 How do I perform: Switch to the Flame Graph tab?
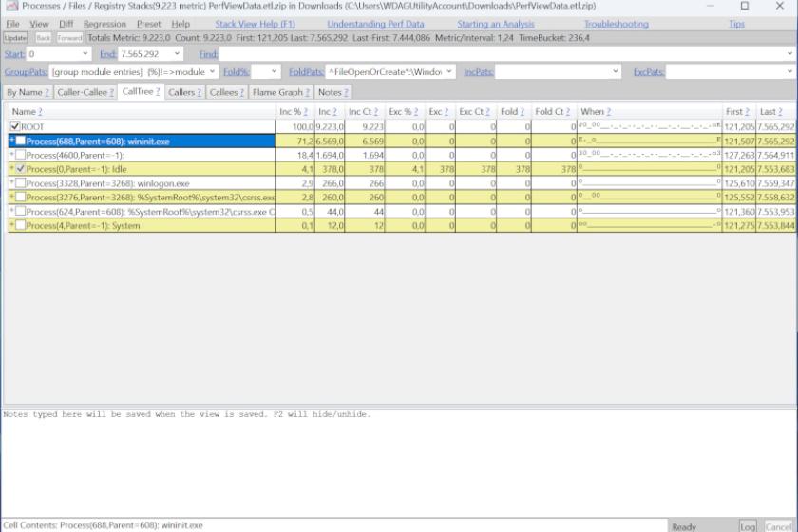(x=281, y=92)
